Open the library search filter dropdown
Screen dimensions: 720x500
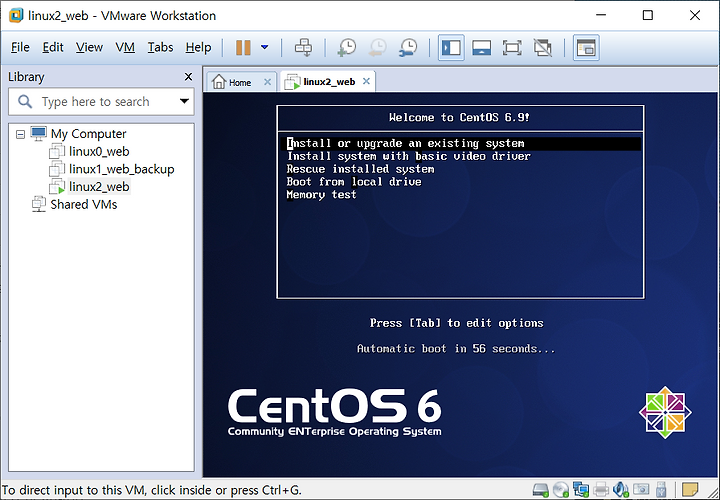pyautogui.click(x=184, y=101)
